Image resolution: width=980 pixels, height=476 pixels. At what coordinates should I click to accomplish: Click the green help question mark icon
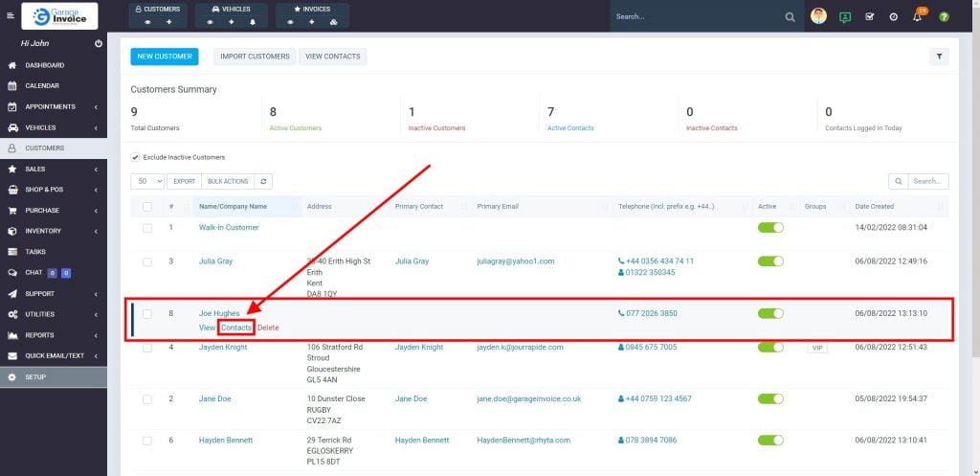(x=944, y=17)
